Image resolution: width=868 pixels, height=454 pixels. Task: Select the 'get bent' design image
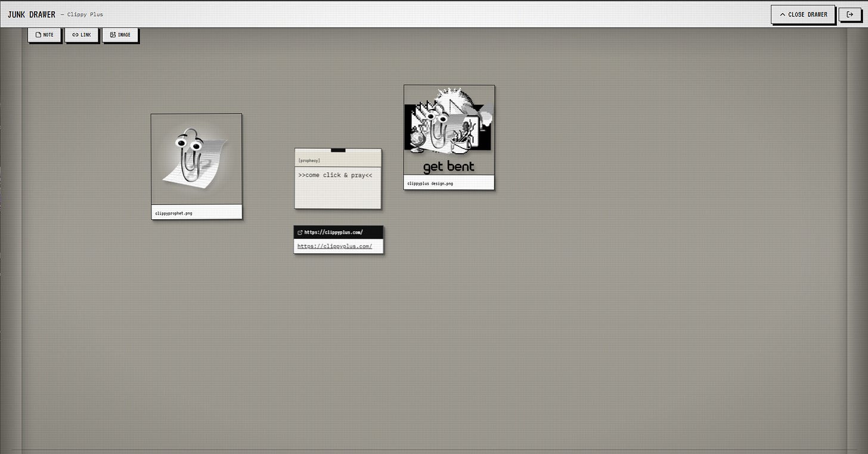click(449, 130)
